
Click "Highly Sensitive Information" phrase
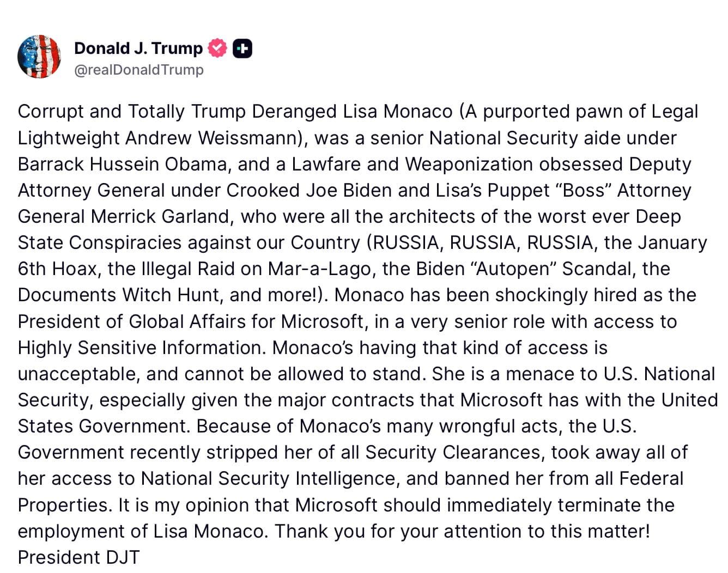point(142,348)
